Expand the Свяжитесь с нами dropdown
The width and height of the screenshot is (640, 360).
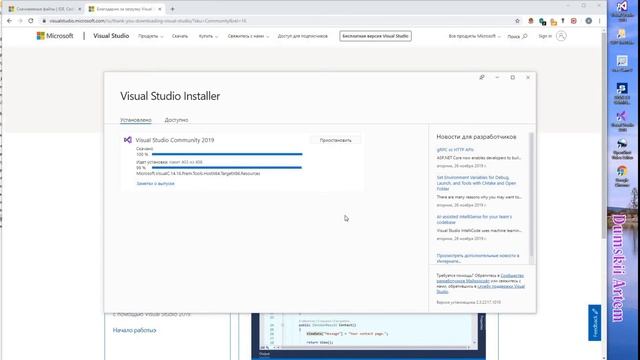248,36
